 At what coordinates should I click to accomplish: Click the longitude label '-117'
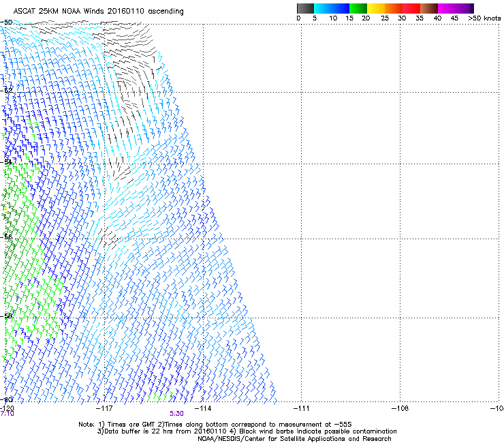(104, 408)
